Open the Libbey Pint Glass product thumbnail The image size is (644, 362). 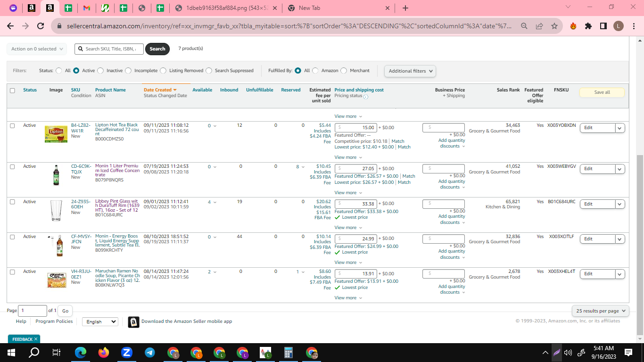[x=56, y=210]
